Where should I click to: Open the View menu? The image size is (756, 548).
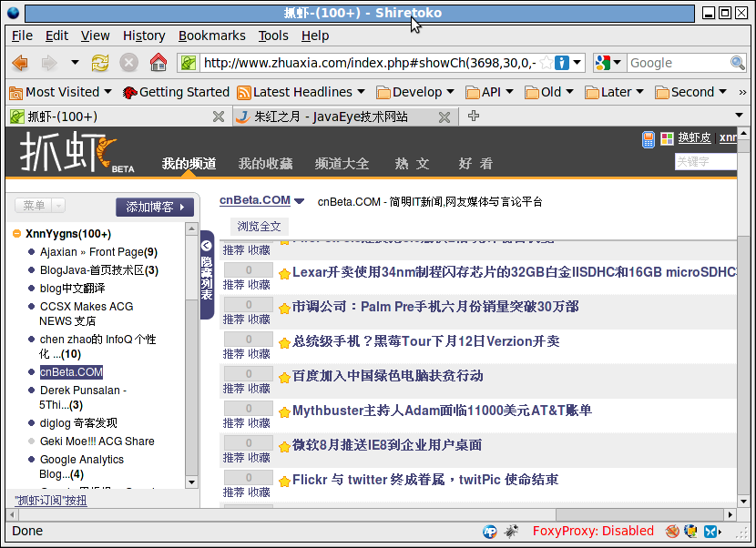tap(95, 36)
